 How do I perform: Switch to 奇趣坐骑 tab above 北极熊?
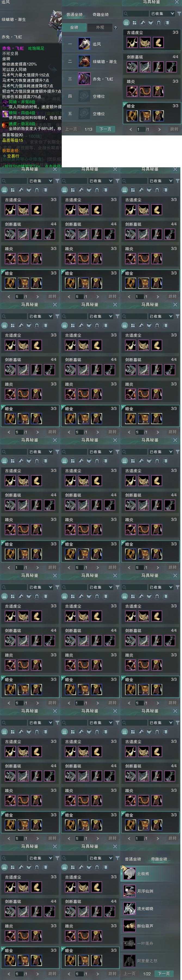pyautogui.click(x=159, y=859)
